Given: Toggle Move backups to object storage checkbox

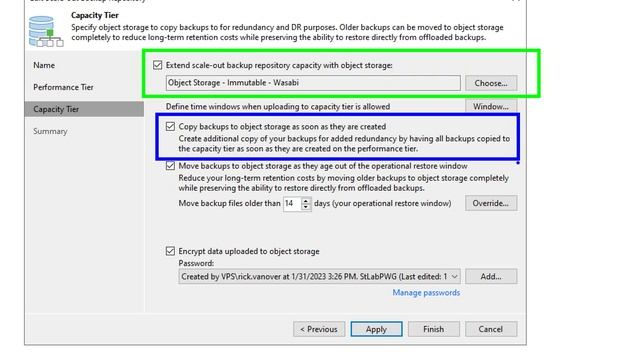Looking at the screenshot, I should click(x=170, y=166).
